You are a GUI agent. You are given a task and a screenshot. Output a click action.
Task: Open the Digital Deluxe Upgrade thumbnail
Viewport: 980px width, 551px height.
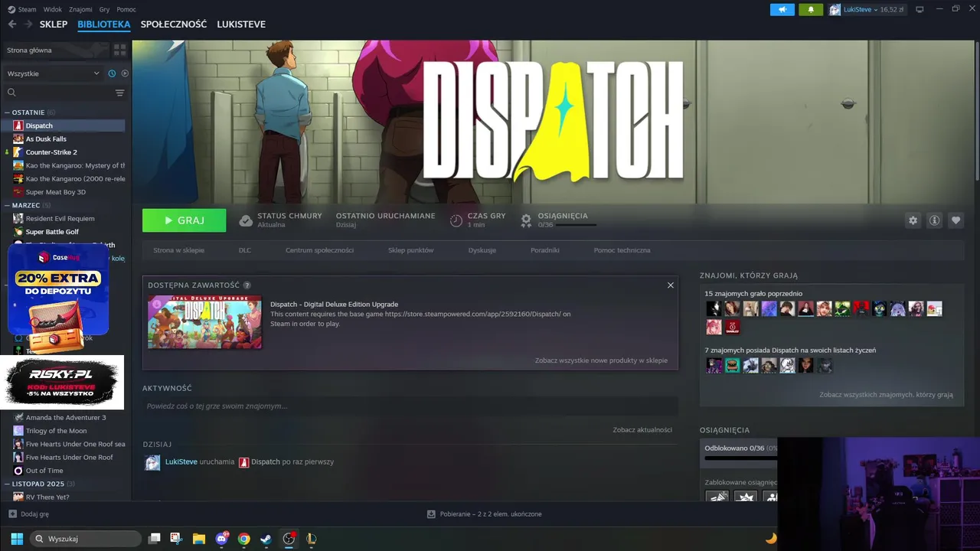click(x=204, y=321)
